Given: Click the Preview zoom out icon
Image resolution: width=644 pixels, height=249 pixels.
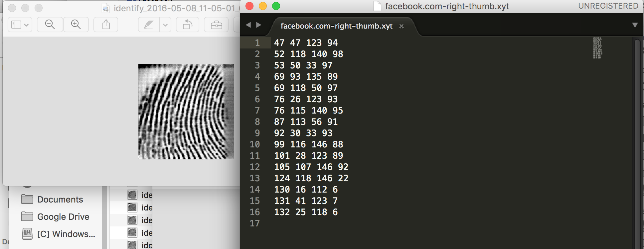Looking at the screenshot, I should click(x=50, y=25).
